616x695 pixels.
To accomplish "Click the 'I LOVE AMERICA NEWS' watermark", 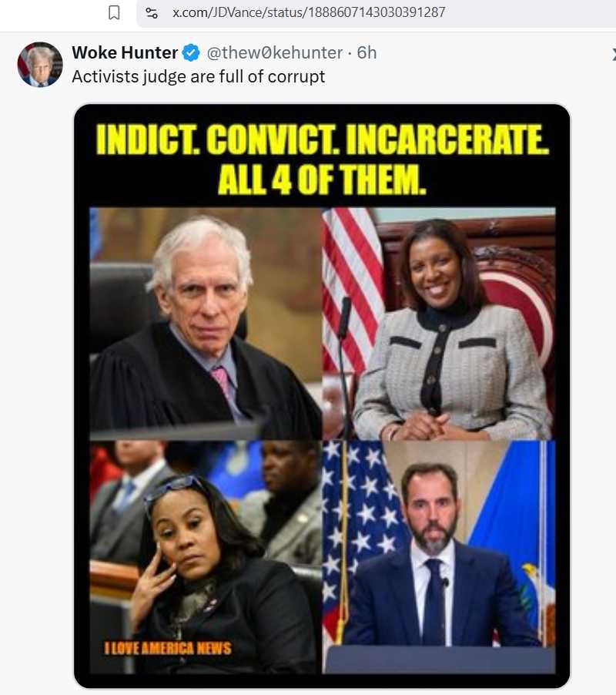I will click(x=167, y=649).
